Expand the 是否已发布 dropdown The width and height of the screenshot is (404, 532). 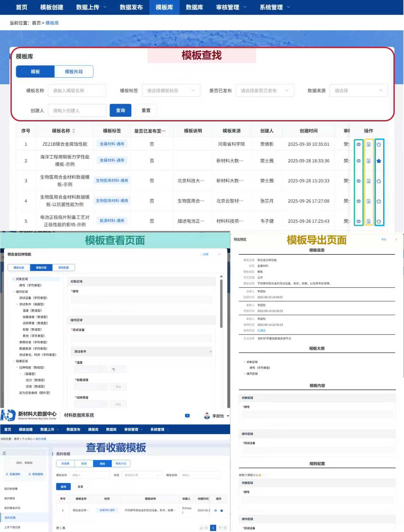point(264,91)
